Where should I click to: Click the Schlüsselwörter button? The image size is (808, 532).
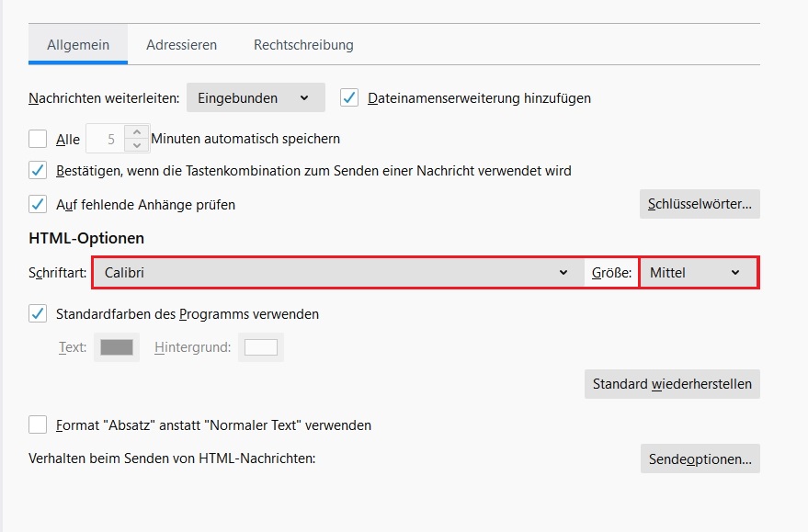pos(700,204)
